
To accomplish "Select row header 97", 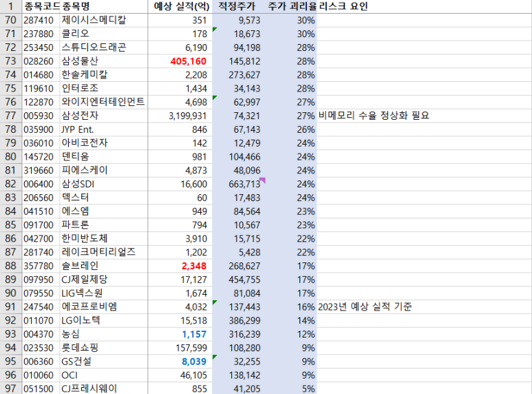I will click(x=11, y=388).
